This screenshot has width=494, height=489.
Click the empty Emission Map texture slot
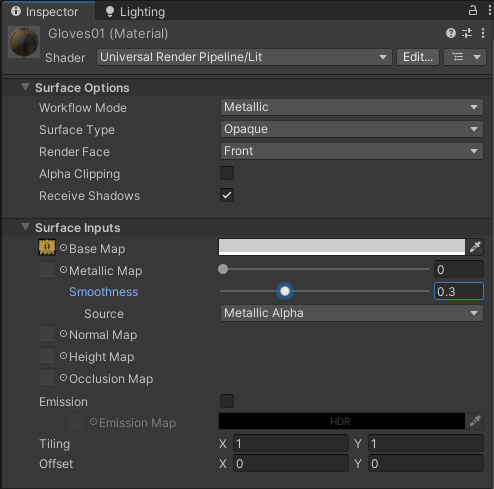click(x=77, y=421)
